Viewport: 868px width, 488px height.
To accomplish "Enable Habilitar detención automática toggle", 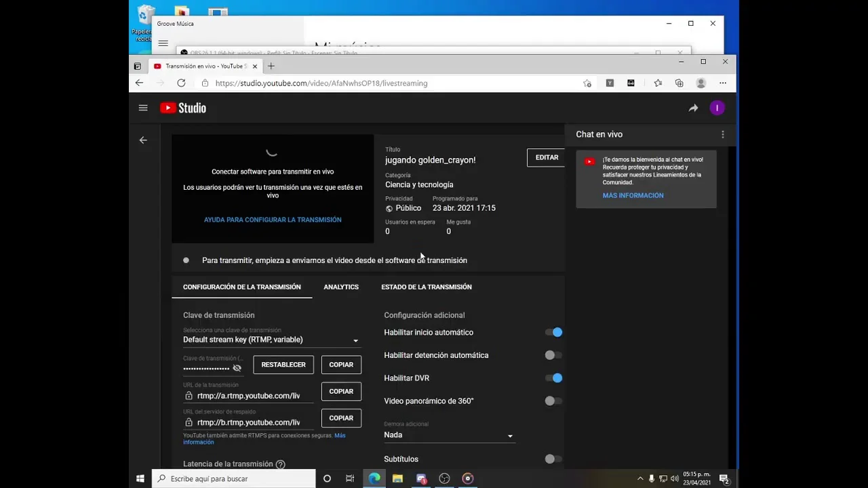I will 553,355.
